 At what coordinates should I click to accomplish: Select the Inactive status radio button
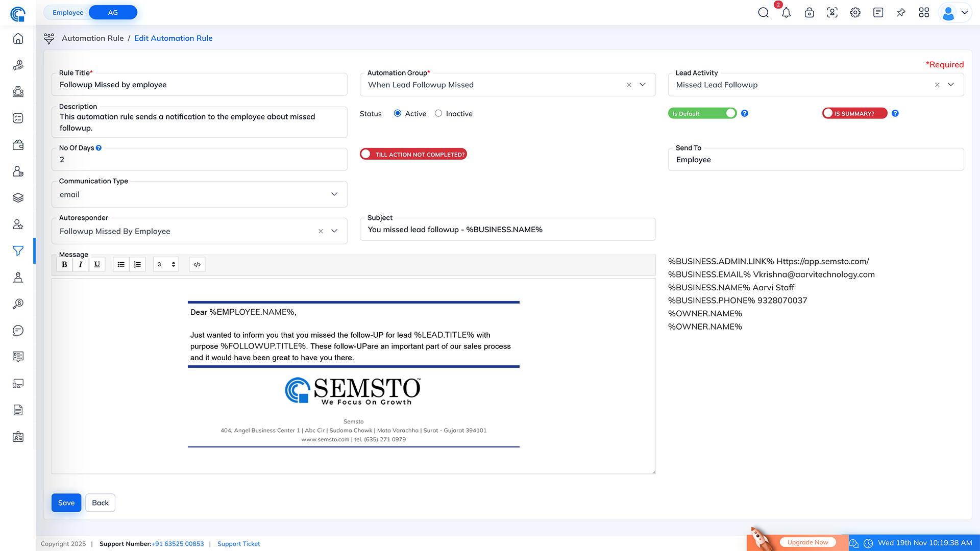click(438, 113)
